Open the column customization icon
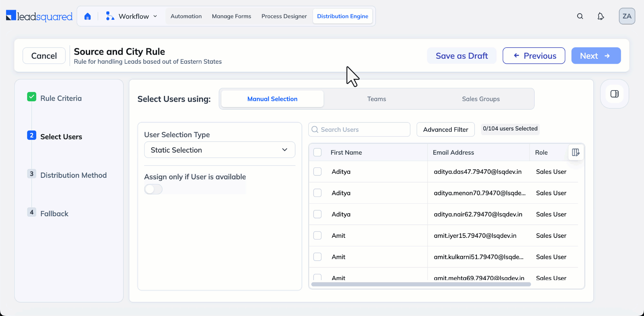644x316 pixels. tap(576, 152)
